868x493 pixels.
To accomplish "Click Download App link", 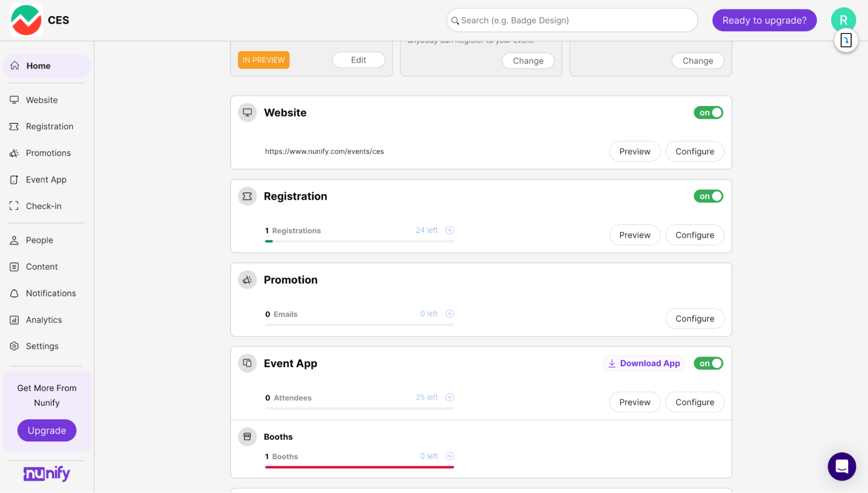I will click(x=644, y=363).
